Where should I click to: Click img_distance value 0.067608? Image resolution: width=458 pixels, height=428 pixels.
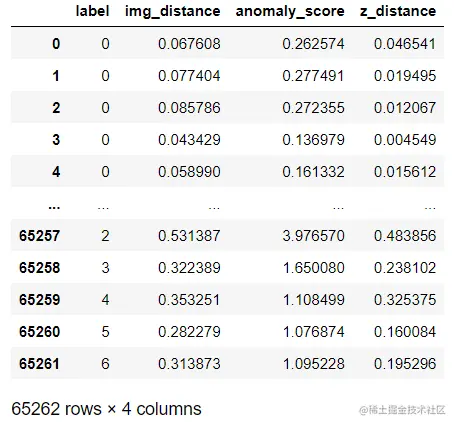189,44
